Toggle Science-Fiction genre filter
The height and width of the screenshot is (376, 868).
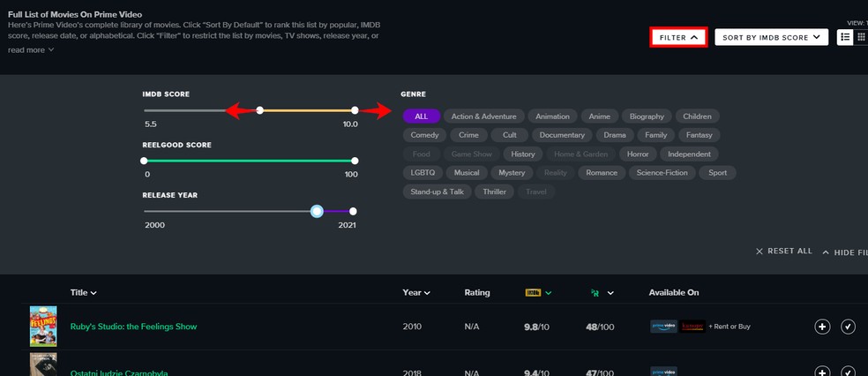[662, 173]
